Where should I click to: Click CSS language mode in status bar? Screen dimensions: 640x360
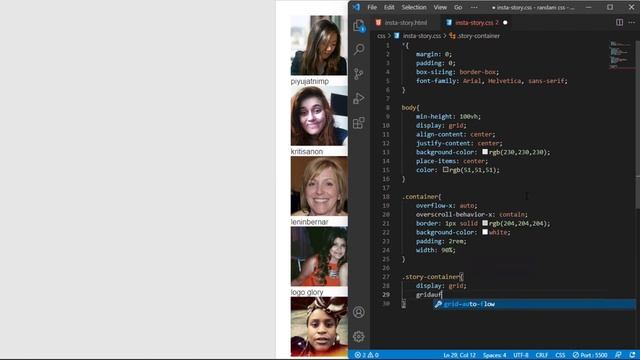pyautogui.click(x=560, y=355)
